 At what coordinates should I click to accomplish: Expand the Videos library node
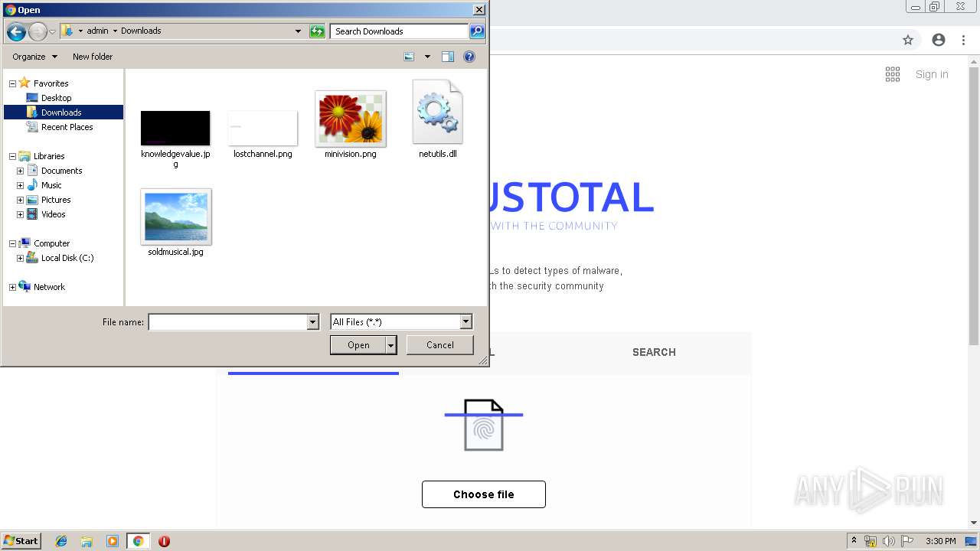click(20, 214)
